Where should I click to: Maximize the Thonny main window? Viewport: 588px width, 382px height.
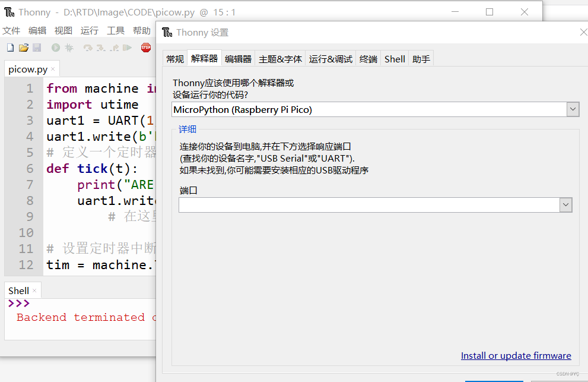tap(490, 12)
